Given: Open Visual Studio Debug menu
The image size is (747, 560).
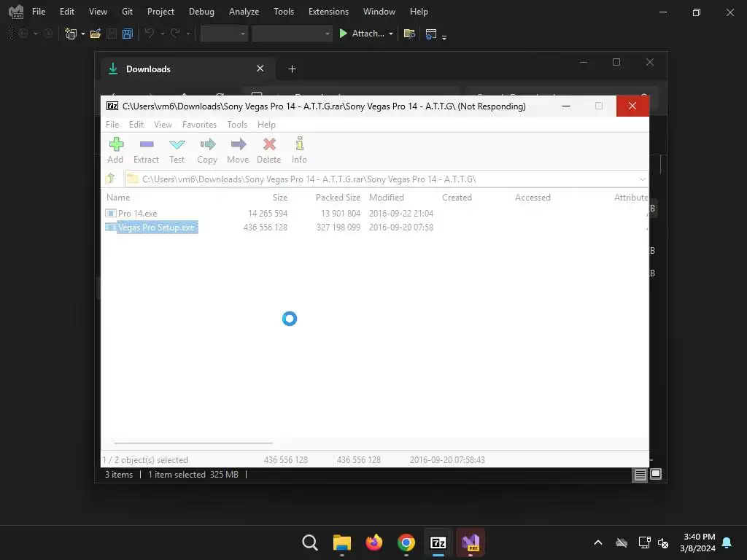Looking at the screenshot, I should pyautogui.click(x=201, y=12).
